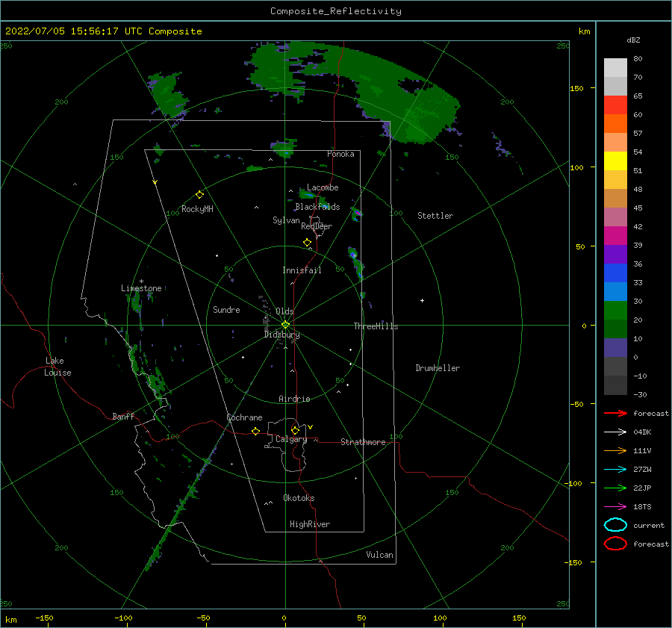Viewport: 672px width, 628px height.
Task: Click the Blackfalds label
Action: [317, 207]
